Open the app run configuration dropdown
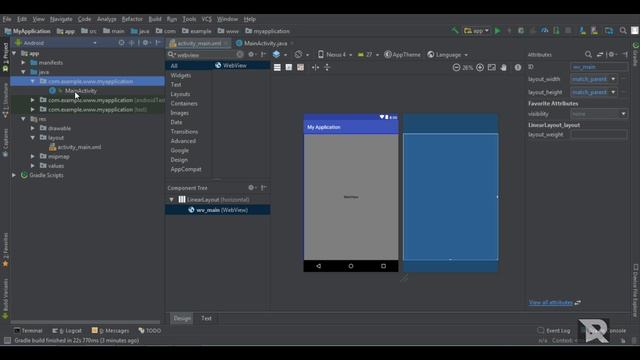The height and width of the screenshot is (360, 640). pyautogui.click(x=476, y=31)
